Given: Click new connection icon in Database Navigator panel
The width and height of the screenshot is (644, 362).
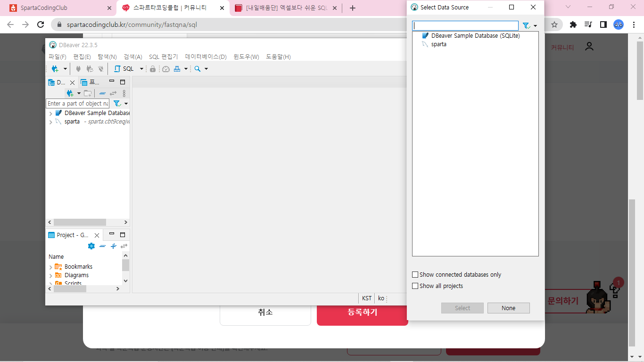Looking at the screenshot, I should [x=70, y=93].
